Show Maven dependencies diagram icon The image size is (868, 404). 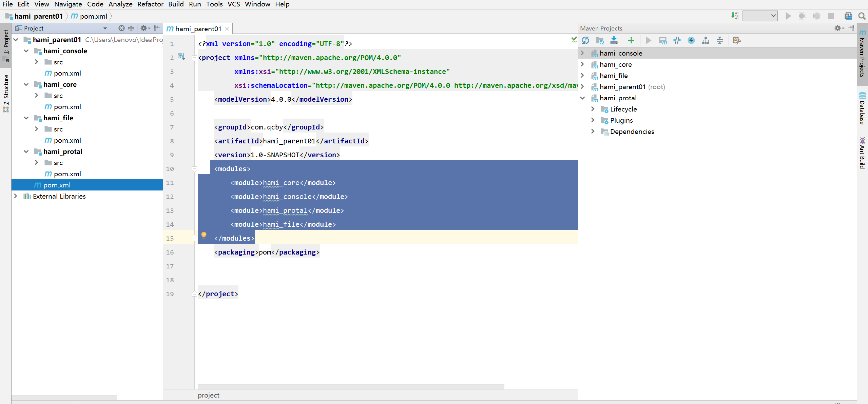click(706, 41)
